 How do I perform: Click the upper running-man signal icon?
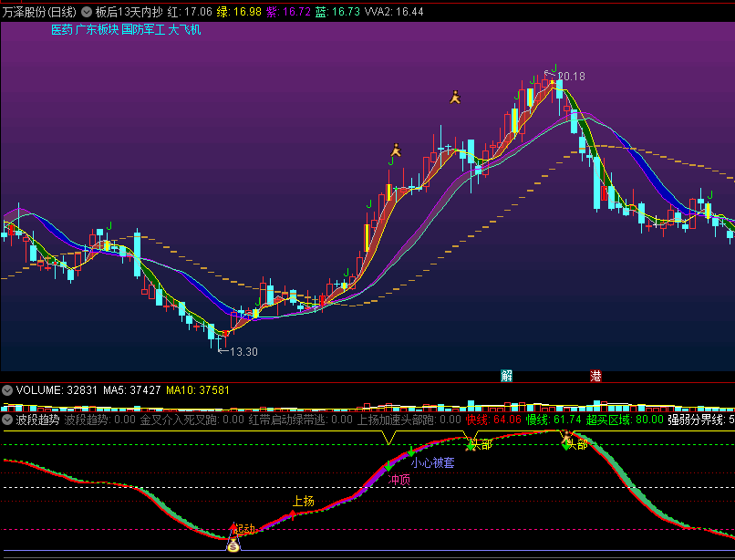455,97
